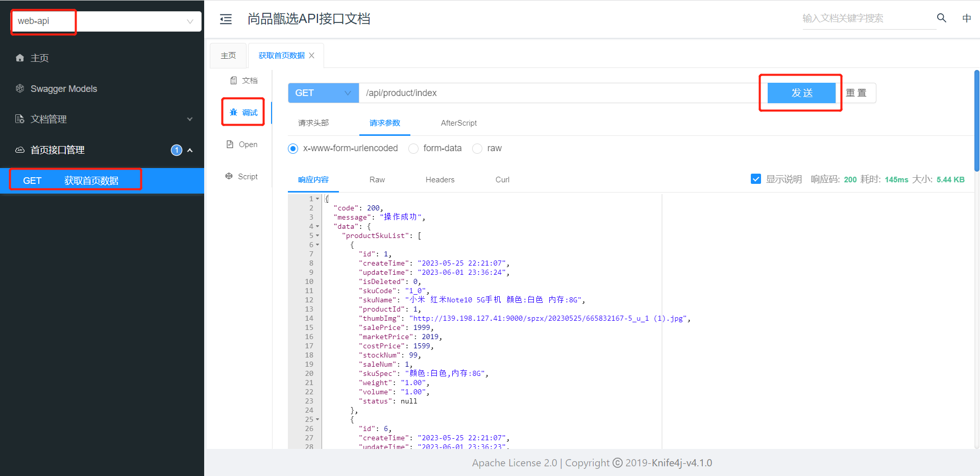Select the raw radio option
The image size is (980, 476).
(x=477, y=149)
